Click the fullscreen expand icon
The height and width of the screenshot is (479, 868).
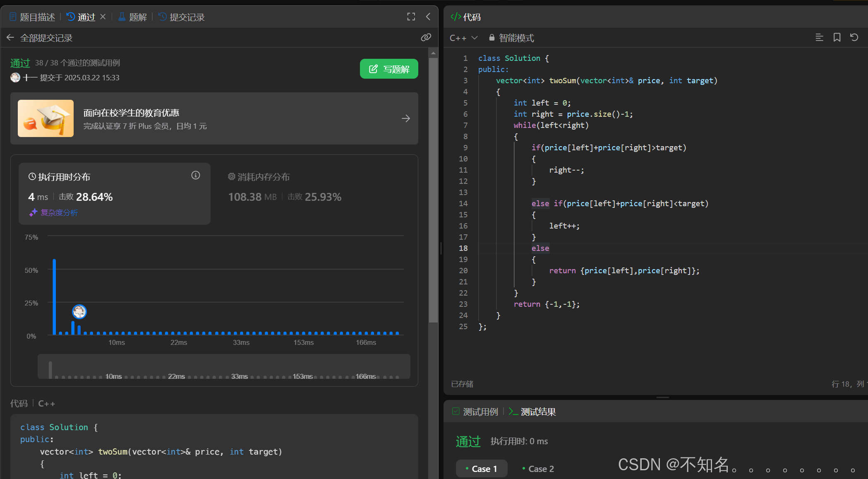(411, 17)
